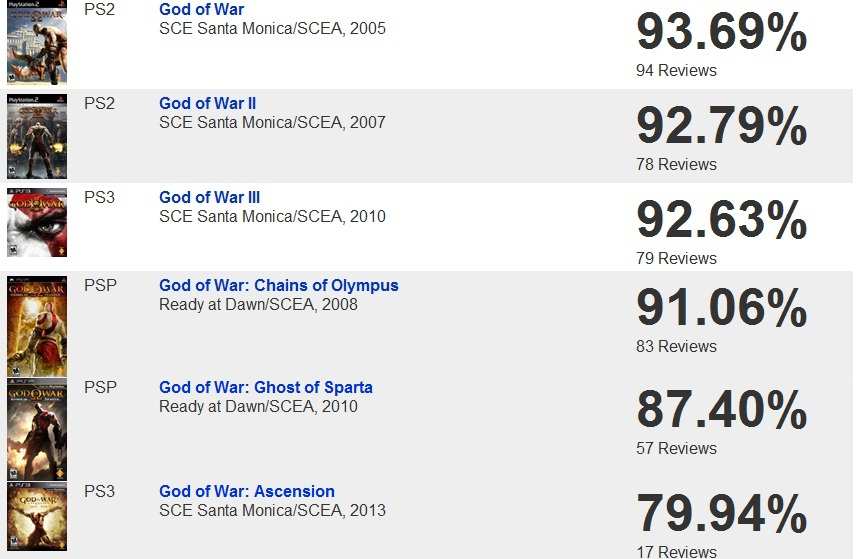860x559 pixels.
Task: Click the 91.06% Chains of Olympus score
Action: pyautogui.click(x=721, y=308)
